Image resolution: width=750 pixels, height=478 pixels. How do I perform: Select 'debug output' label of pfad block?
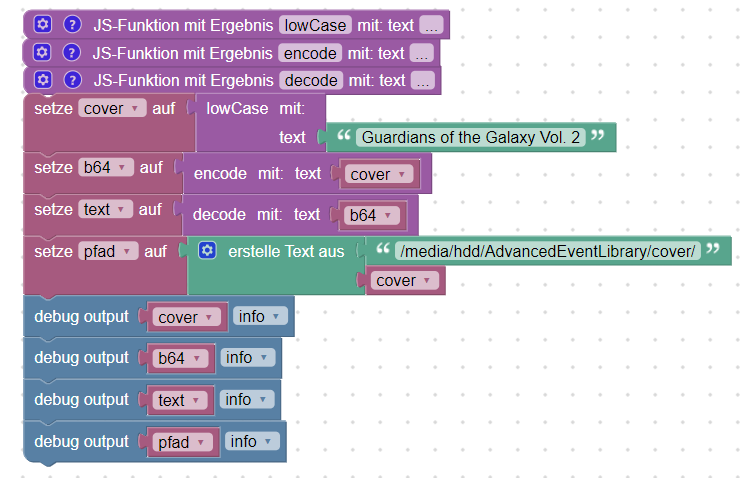pos(81,442)
